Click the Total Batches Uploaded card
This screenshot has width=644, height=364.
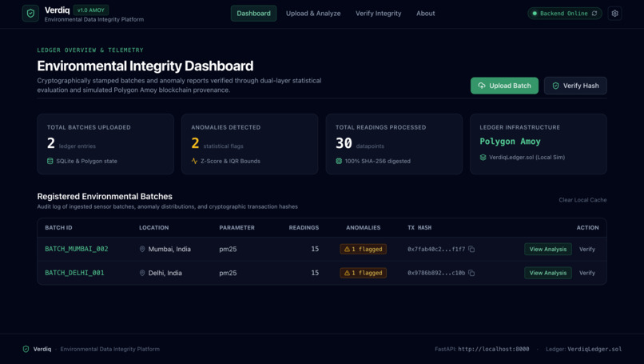(105, 144)
